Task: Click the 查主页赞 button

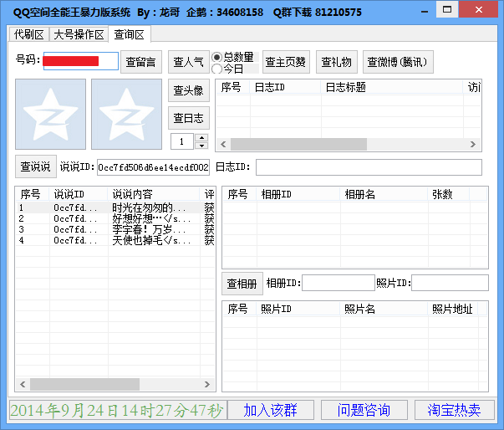Action: [286, 62]
